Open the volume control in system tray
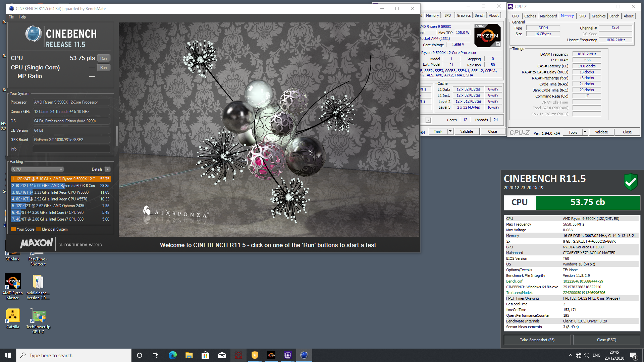The width and height of the screenshot is (644, 362). click(587, 355)
